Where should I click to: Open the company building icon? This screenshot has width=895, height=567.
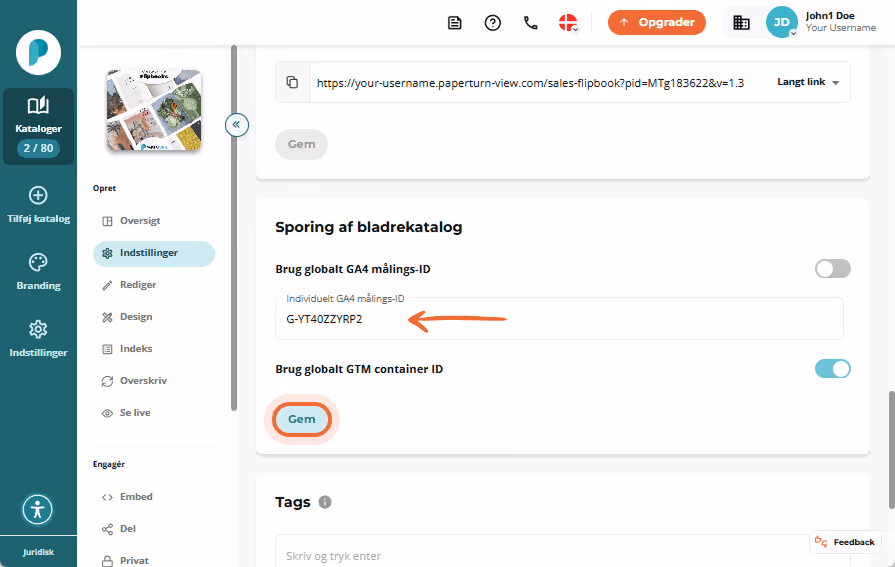[741, 23]
